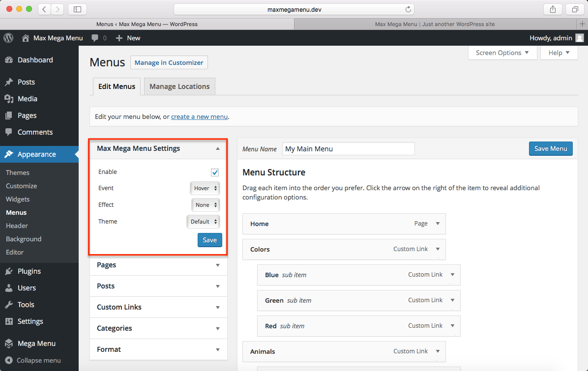The width and height of the screenshot is (588, 371).
Task: Open Plugins in the admin sidebar
Action: pyautogui.click(x=29, y=271)
